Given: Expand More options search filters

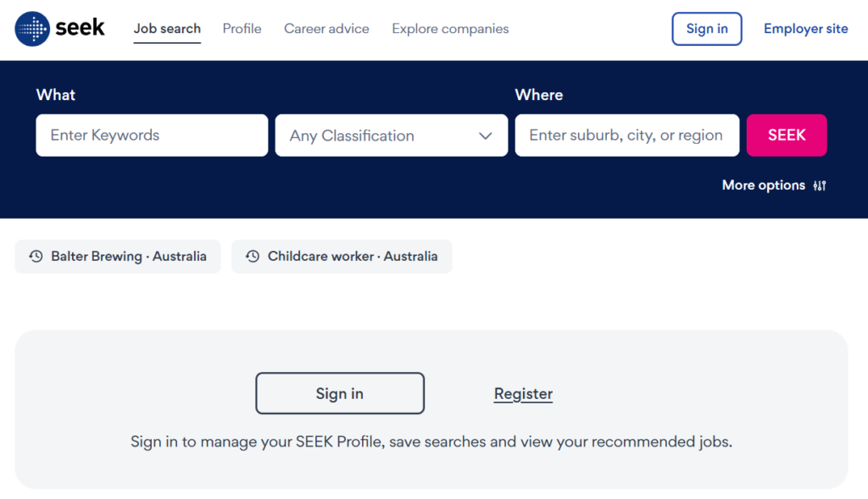Looking at the screenshot, I should [x=774, y=186].
